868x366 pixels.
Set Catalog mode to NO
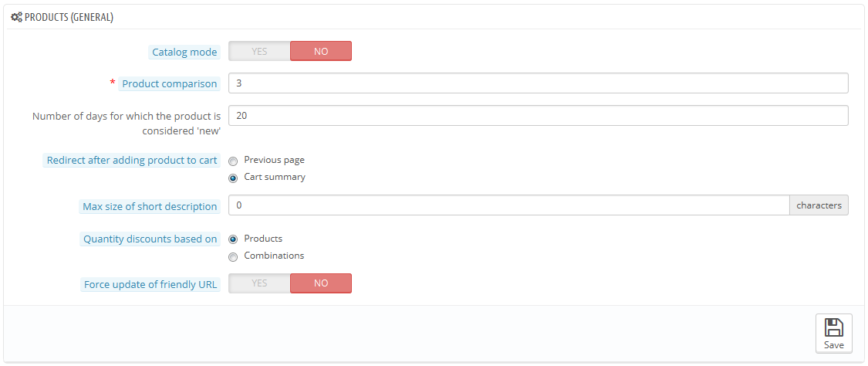321,51
